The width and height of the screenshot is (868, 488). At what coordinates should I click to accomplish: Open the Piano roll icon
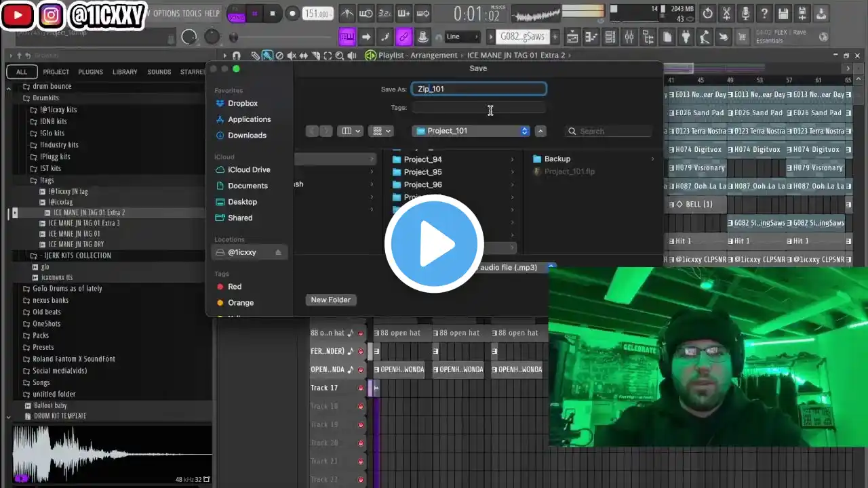tap(591, 37)
